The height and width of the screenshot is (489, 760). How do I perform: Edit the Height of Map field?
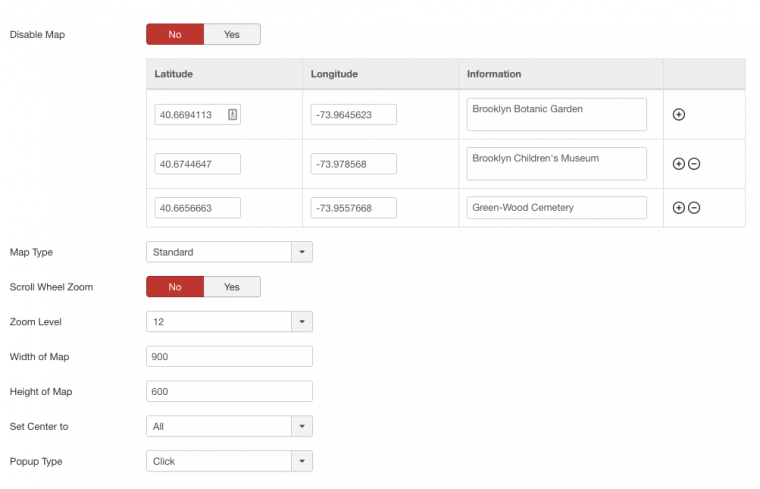pyautogui.click(x=229, y=392)
